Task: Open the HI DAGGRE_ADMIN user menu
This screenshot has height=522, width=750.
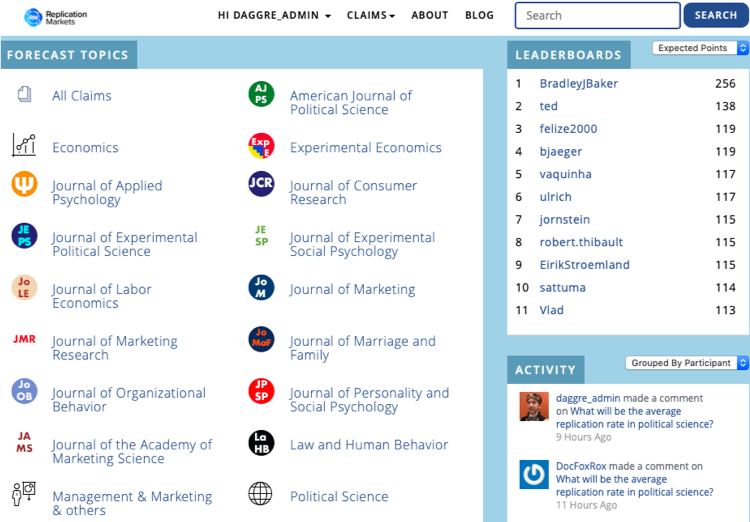Action: (x=274, y=15)
